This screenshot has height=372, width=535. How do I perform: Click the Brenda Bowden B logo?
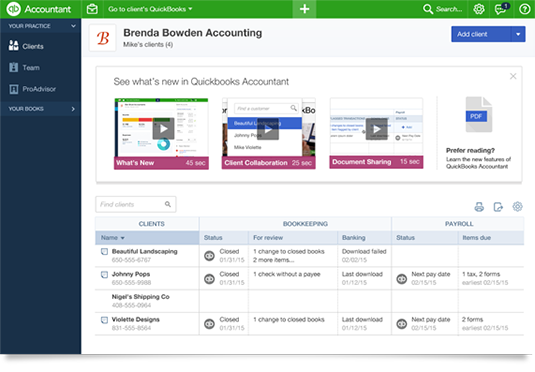pos(103,38)
